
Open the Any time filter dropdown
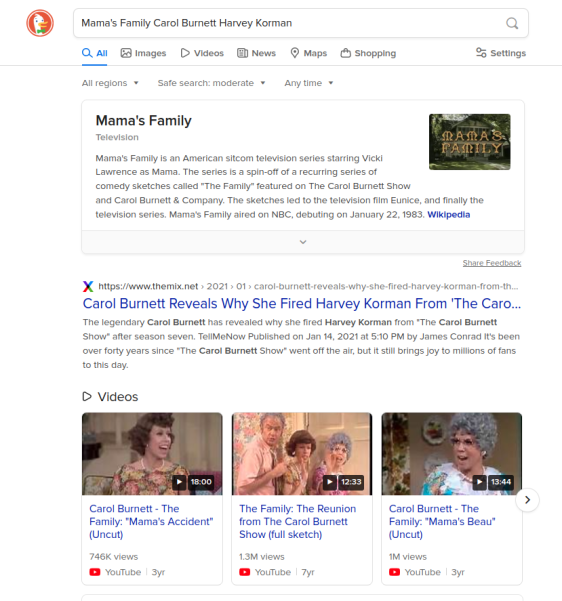(x=309, y=83)
